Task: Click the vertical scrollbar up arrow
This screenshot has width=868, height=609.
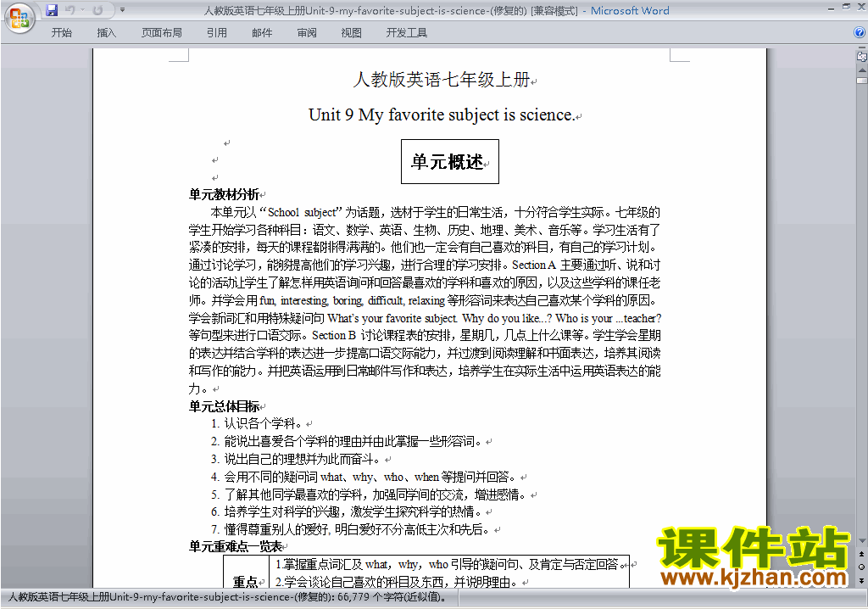Action: [x=862, y=70]
